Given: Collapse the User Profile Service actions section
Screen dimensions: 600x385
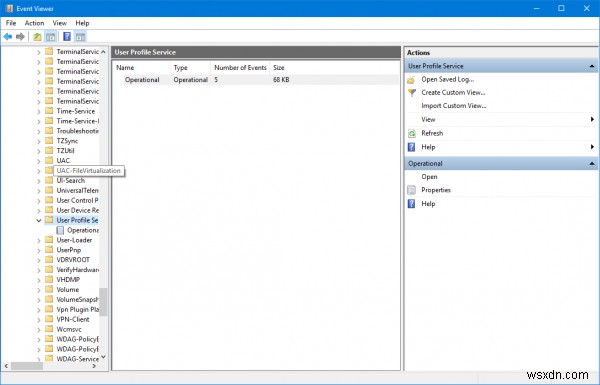Looking at the screenshot, I should [x=592, y=66].
